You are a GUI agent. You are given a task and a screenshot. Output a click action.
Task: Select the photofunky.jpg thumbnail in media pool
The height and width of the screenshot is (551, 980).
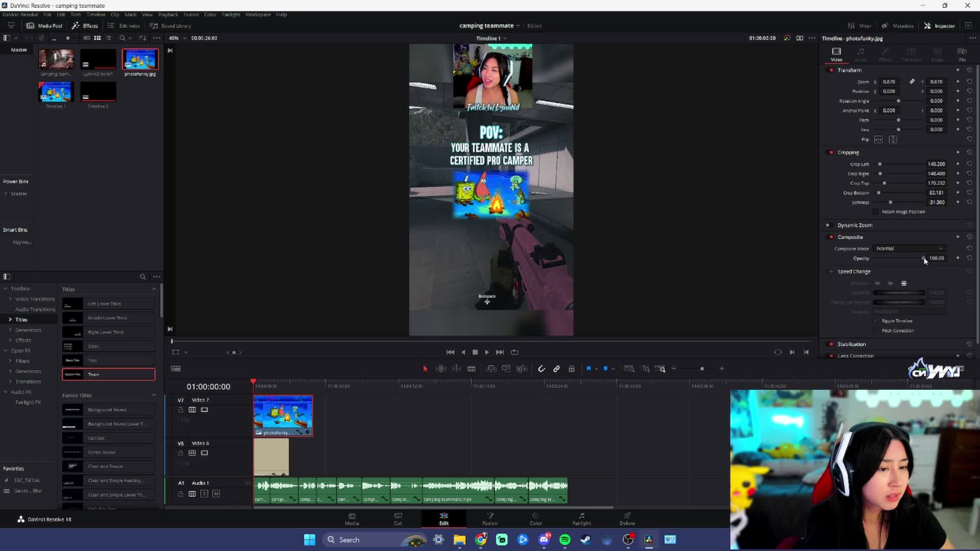tap(140, 60)
